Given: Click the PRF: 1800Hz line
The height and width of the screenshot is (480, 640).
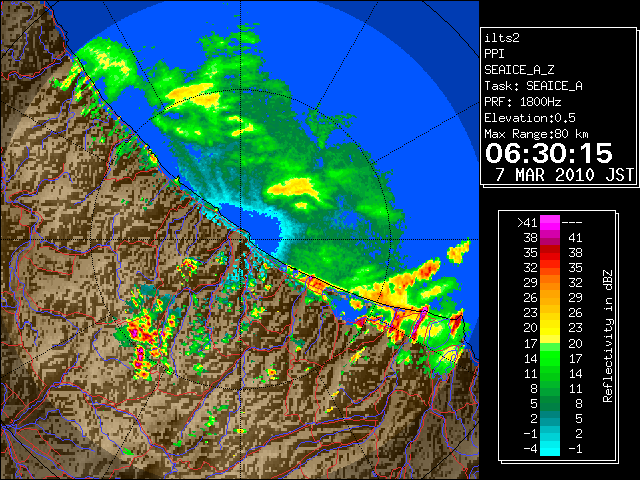Looking at the screenshot, I should (x=523, y=102).
